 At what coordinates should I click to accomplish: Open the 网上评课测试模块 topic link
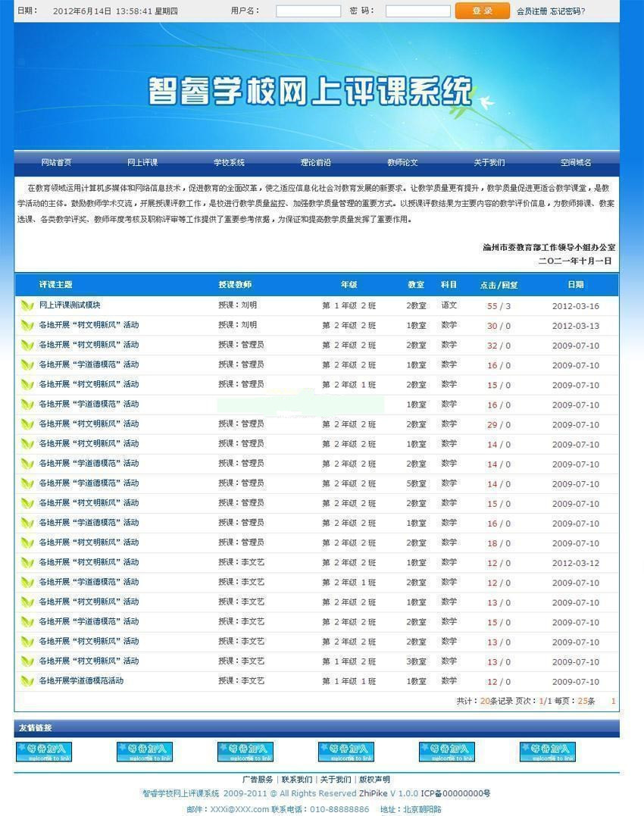coord(70,305)
